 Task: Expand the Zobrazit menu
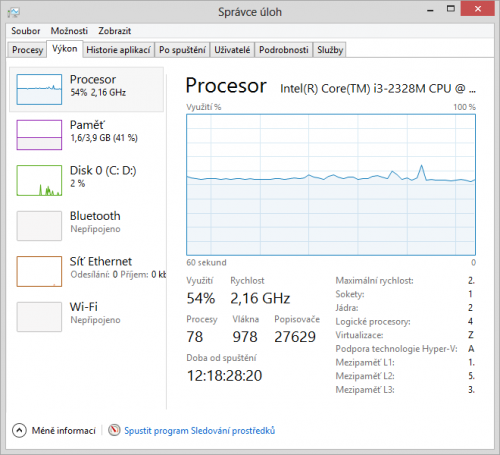114,31
